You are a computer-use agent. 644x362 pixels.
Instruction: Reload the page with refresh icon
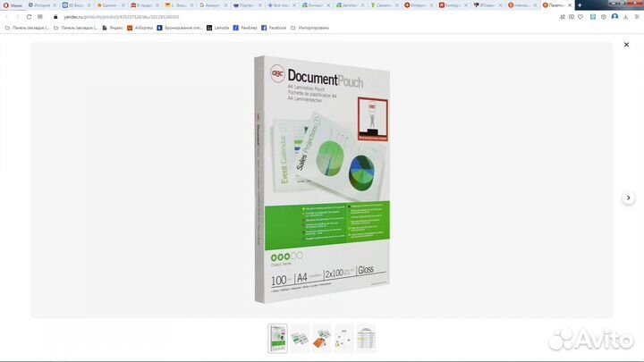(x=27, y=16)
